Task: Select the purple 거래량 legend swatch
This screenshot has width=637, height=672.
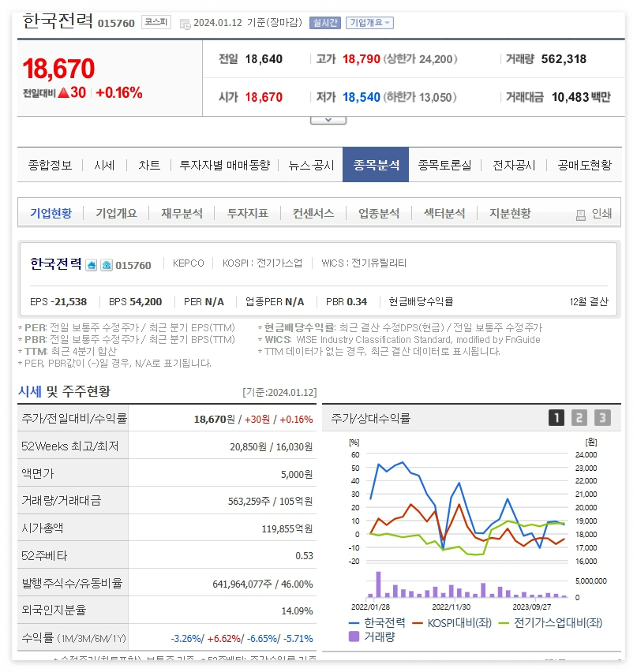Action: [x=354, y=637]
